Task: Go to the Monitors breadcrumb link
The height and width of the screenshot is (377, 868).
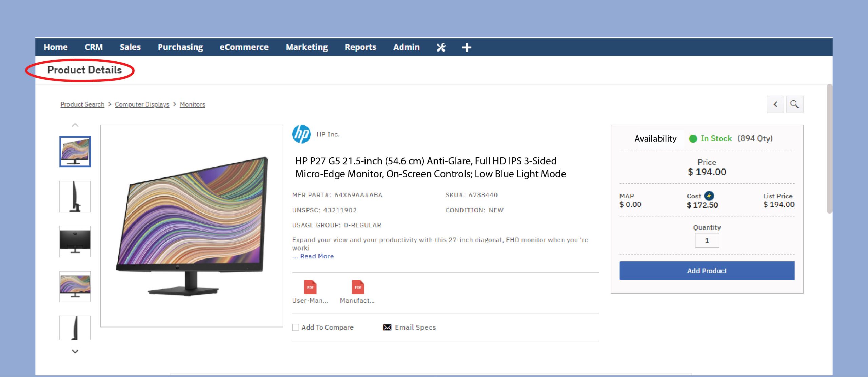Action: [192, 104]
